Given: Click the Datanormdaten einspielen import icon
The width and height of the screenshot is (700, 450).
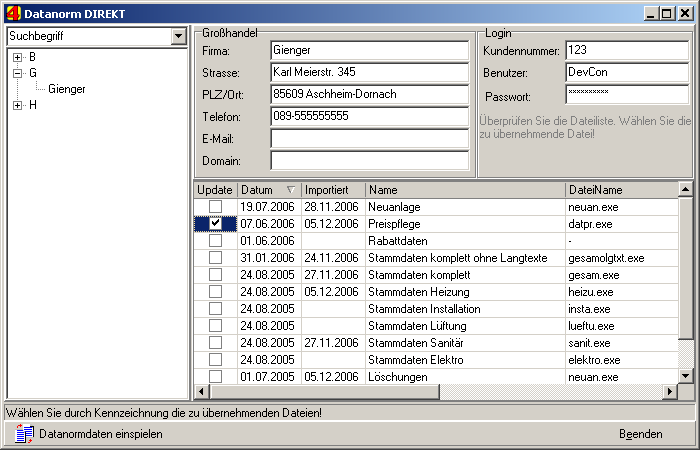Looking at the screenshot, I should click(25, 433).
